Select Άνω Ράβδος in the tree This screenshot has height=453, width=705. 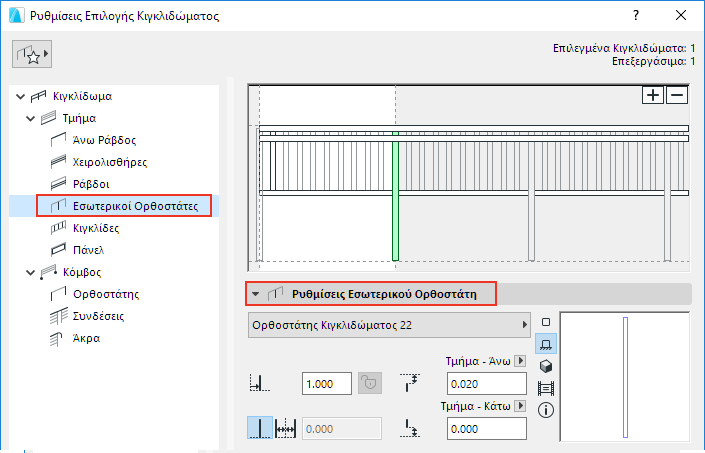104,140
